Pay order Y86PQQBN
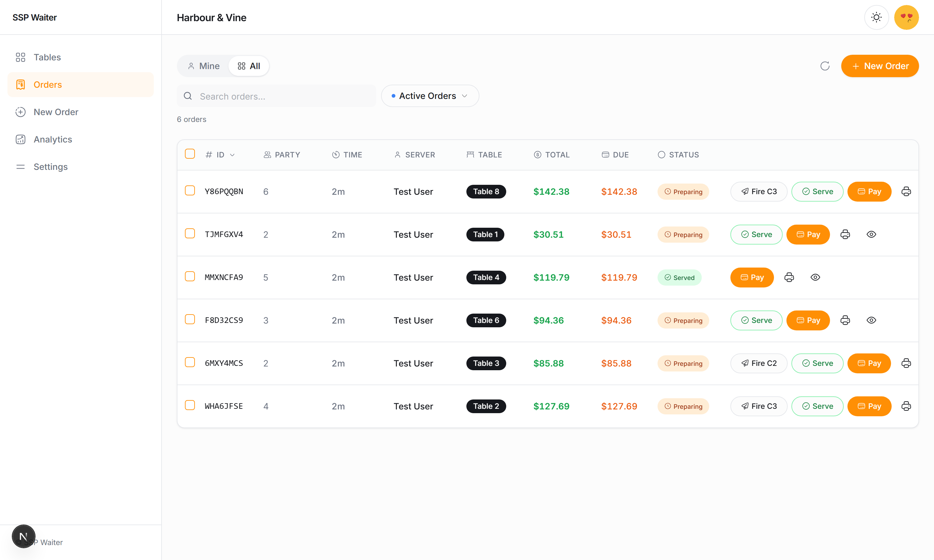The image size is (934, 560). click(869, 192)
